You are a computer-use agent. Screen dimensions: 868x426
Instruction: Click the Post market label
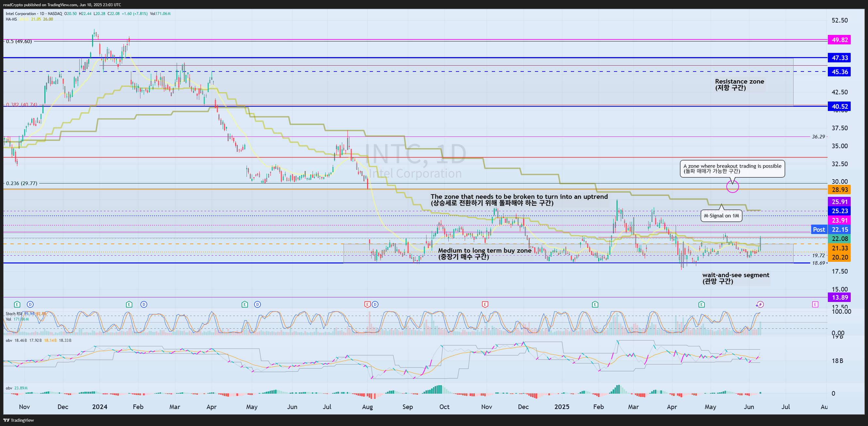[819, 230]
